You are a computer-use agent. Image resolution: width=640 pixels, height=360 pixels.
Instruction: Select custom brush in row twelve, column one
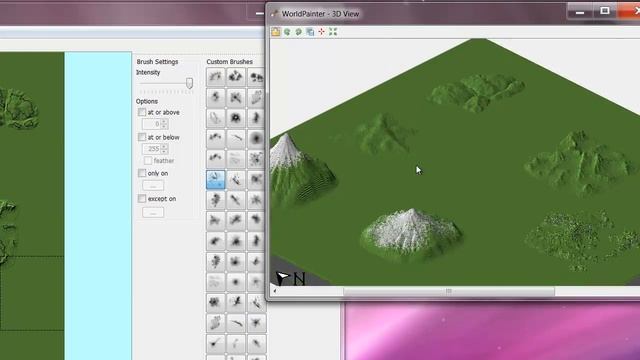216,302
